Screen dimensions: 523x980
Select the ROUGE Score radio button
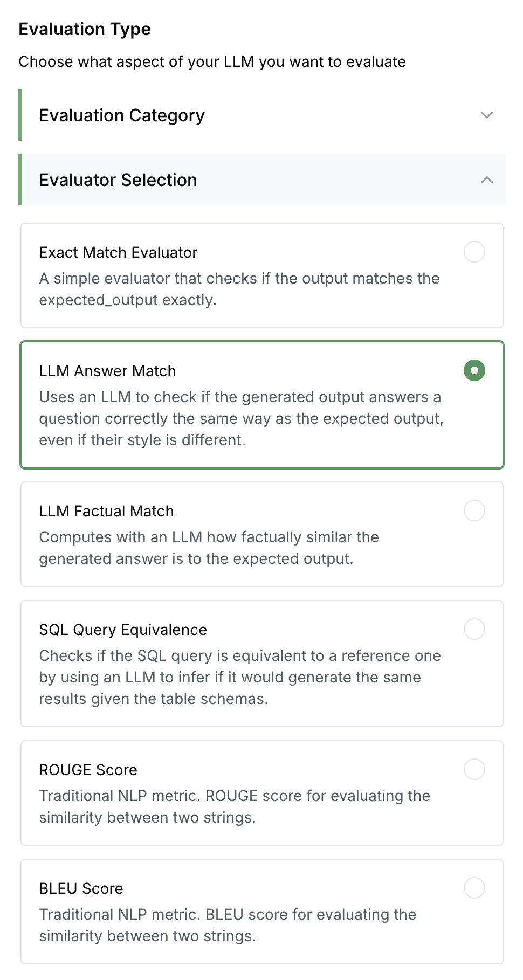tap(474, 769)
